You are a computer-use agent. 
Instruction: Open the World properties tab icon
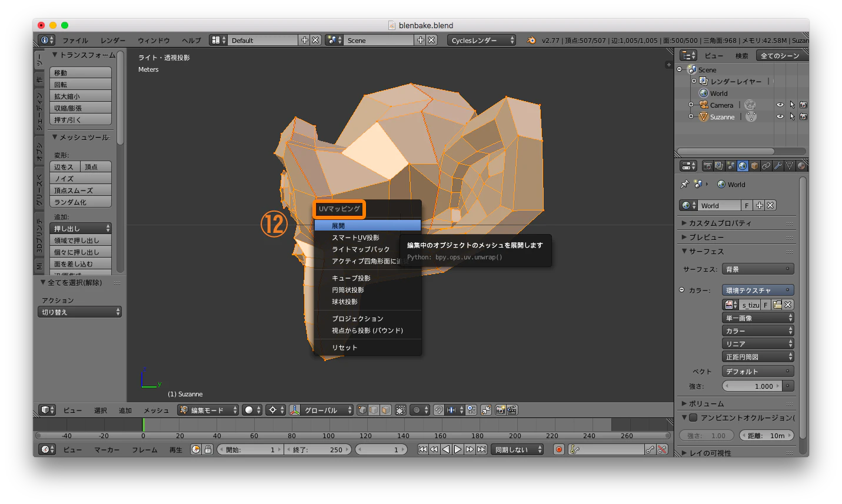coord(743,166)
